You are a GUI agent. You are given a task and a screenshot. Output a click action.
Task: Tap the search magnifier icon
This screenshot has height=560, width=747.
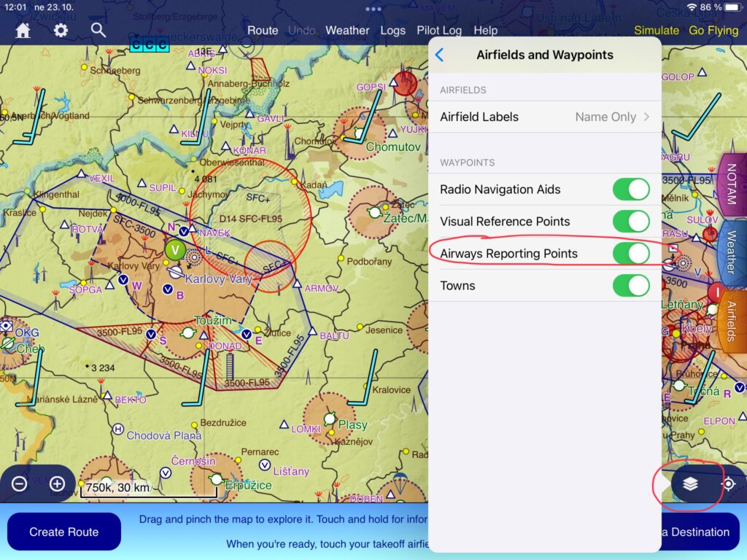(98, 30)
